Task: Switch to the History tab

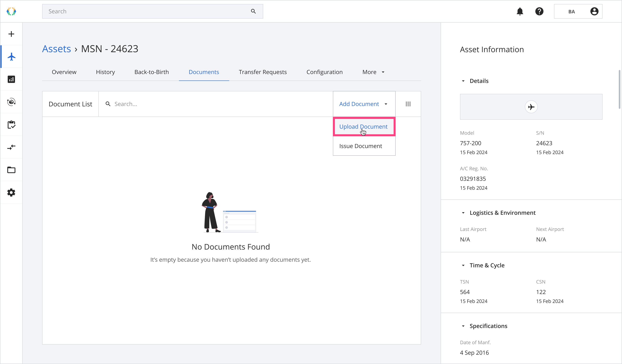Action: pos(105,72)
